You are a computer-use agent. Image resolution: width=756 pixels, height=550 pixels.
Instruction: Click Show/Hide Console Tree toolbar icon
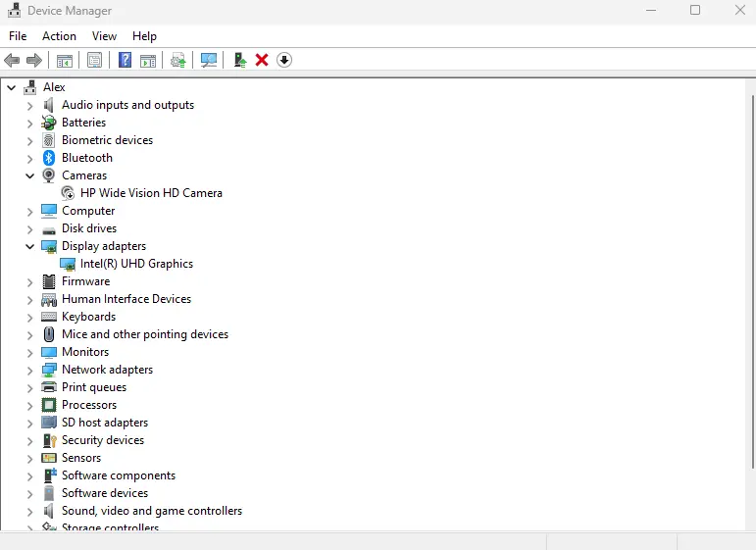coord(64,60)
